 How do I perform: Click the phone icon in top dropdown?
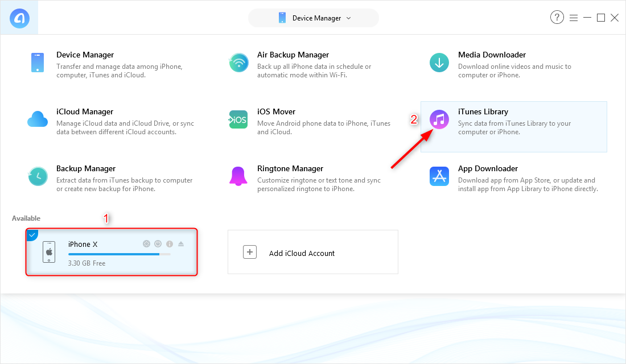[x=282, y=18]
